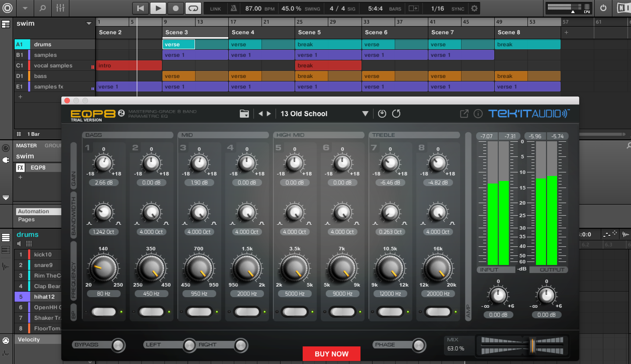This screenshot has width=631, height=364.
Task: Click the MIX amount slider handle
Action: 532,346
